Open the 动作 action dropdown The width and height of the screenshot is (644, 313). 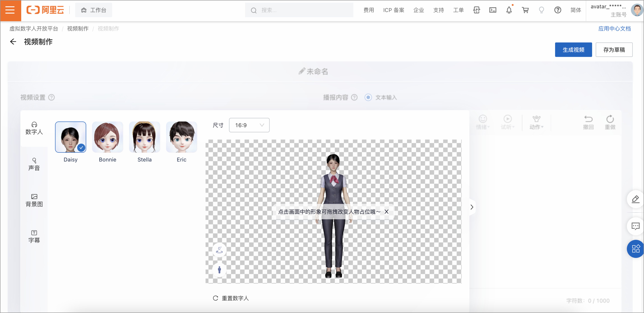[x=536, y=123]
